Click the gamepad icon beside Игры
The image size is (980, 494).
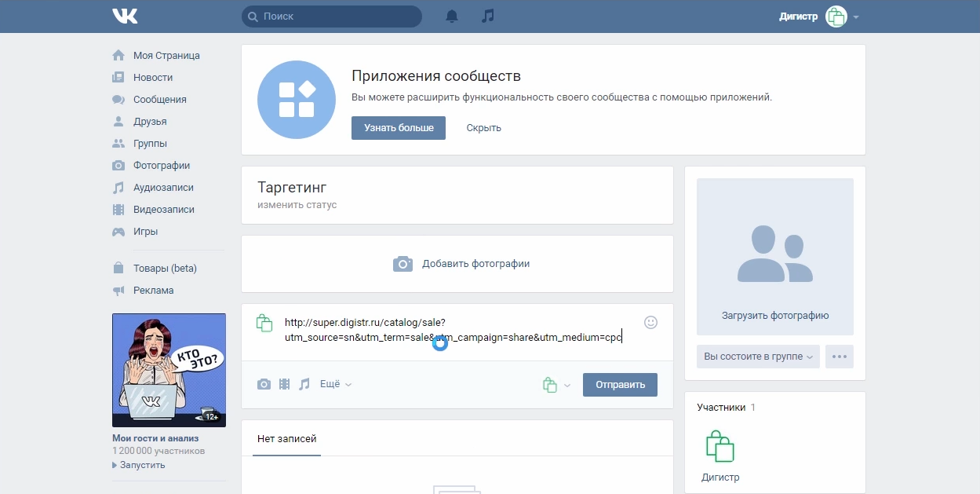point(118,232)
